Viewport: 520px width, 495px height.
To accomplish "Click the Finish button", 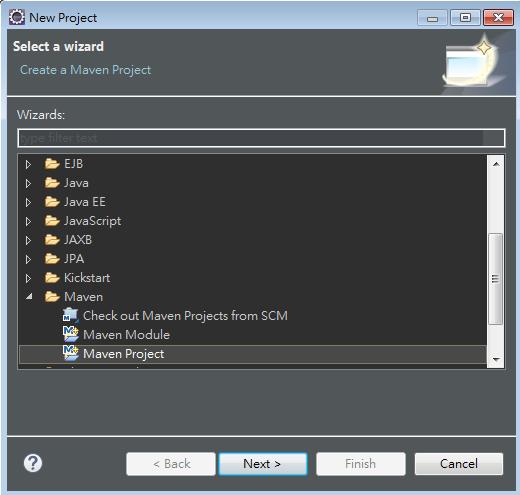I will pyautogui.click(x=361, y=464).
